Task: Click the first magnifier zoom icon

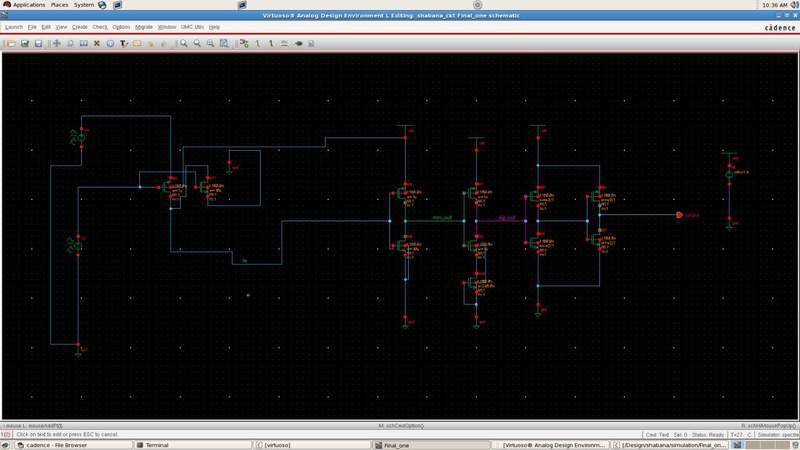Action: (x=183, y=44)
